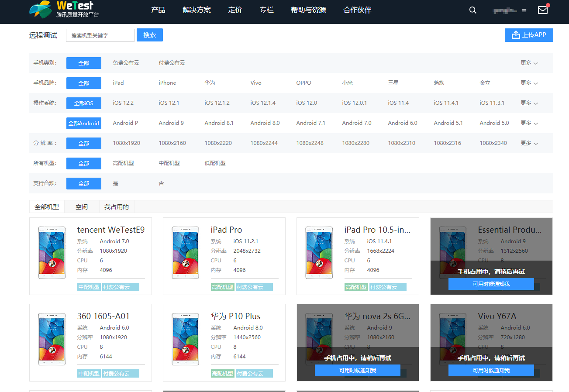Filter brand by iPad
Viewport: 569px width, 392px height.
tap(118, 83)
